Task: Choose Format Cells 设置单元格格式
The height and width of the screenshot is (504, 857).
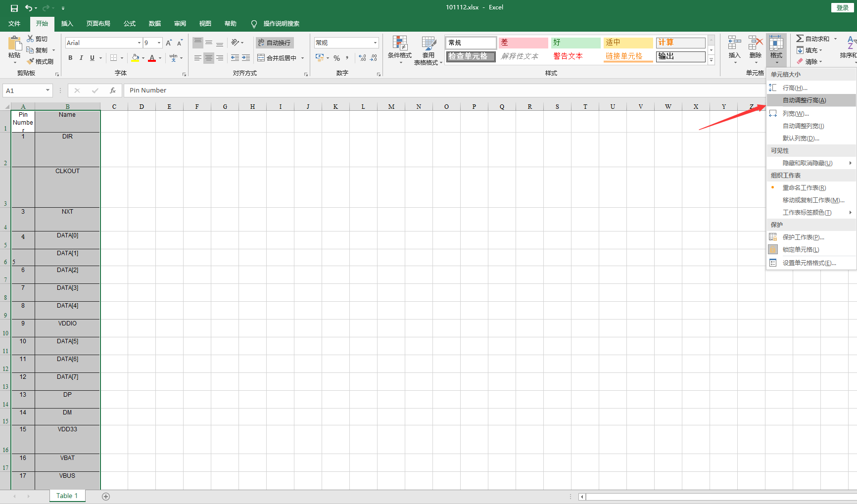Action: click(811, 263)
